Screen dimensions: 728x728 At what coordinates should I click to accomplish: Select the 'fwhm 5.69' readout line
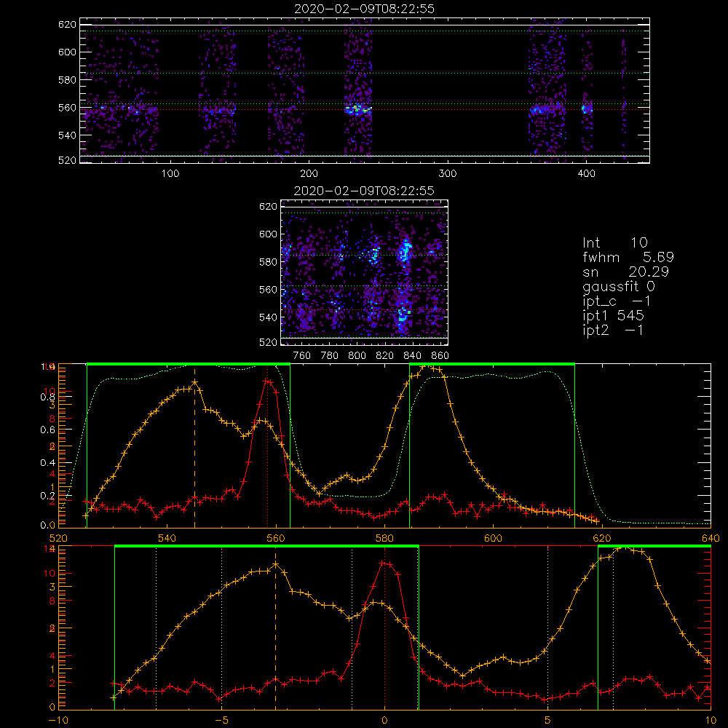(x=628, y=257)
